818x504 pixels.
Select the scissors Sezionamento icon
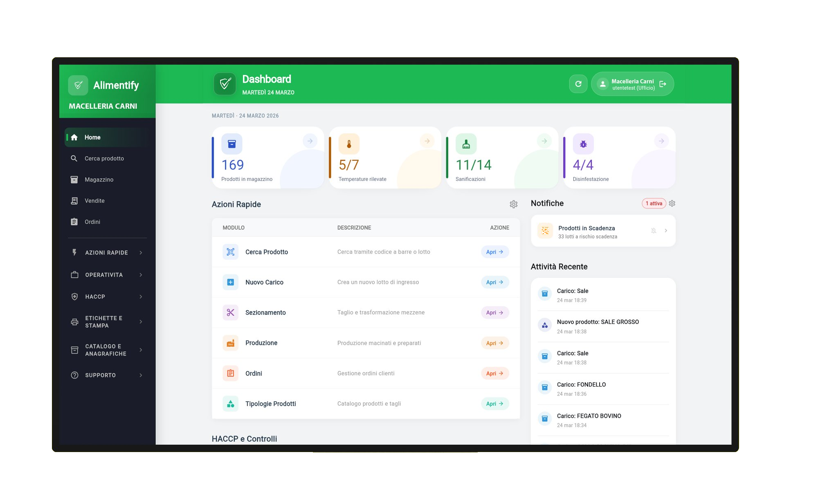[x=230, y=312]
